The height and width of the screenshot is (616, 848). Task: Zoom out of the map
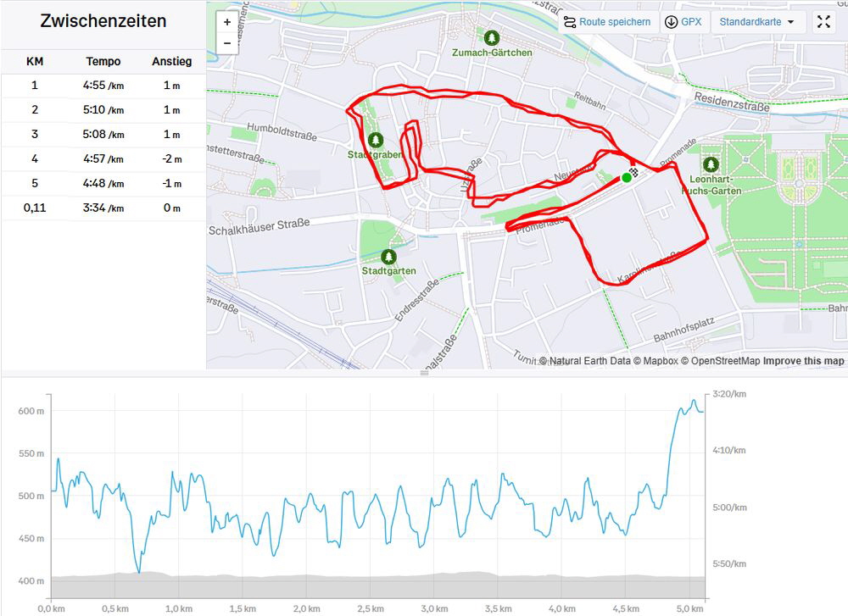point(226,43)
